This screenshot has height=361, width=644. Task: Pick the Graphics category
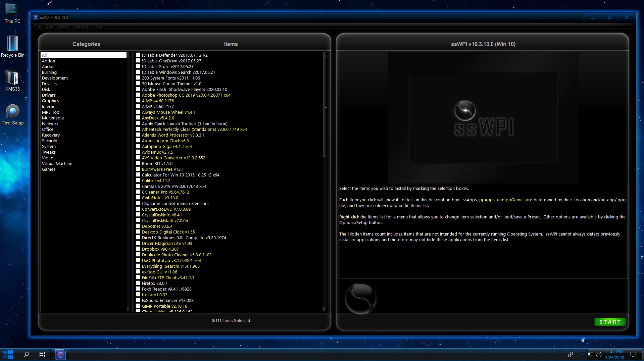click(x=50, y=101)
